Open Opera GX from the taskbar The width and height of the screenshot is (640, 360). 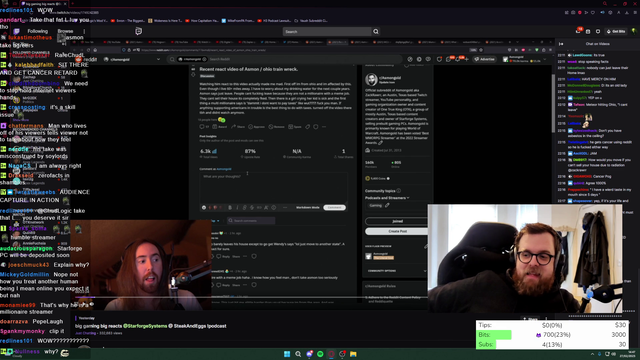click(331, 354)
